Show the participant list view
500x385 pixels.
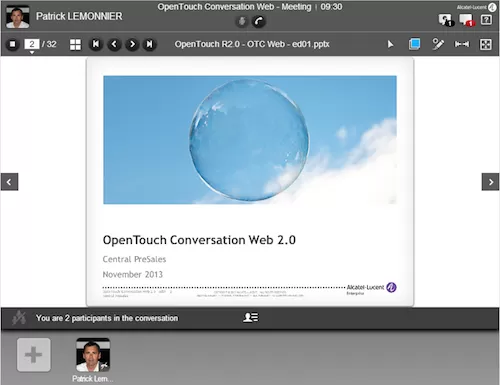pyautogui.click(x=251, y=317)
